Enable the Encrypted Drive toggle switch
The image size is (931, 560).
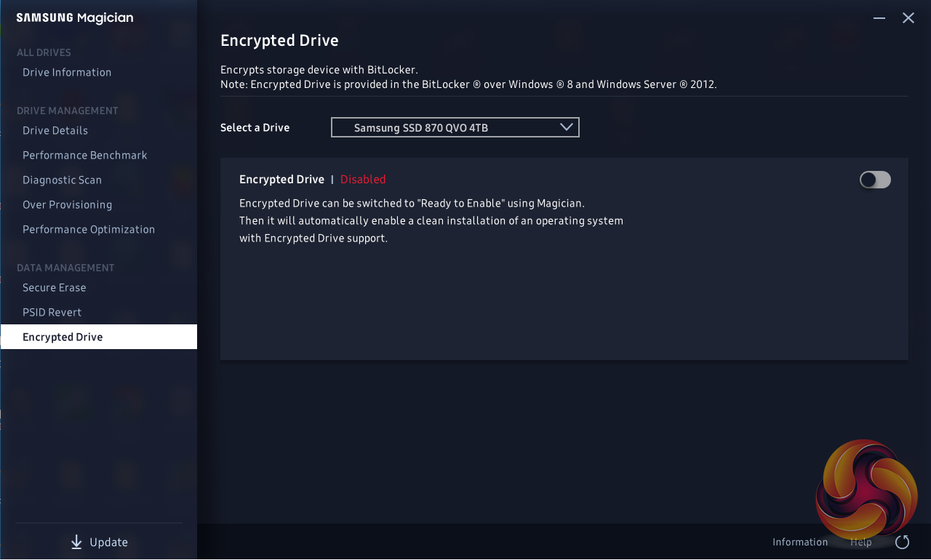875,180
